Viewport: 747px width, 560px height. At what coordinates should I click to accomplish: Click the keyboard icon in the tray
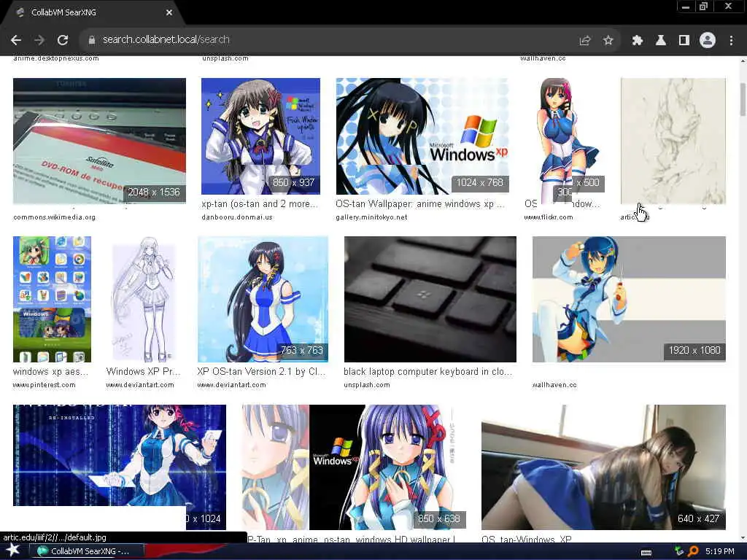pos(646,552)
